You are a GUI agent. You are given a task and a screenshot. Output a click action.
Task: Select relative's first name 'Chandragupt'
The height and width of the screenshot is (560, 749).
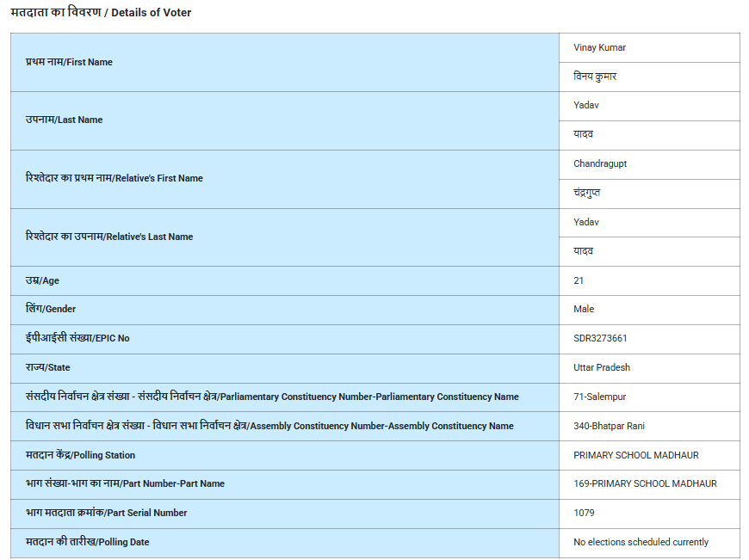pos(600,163)
